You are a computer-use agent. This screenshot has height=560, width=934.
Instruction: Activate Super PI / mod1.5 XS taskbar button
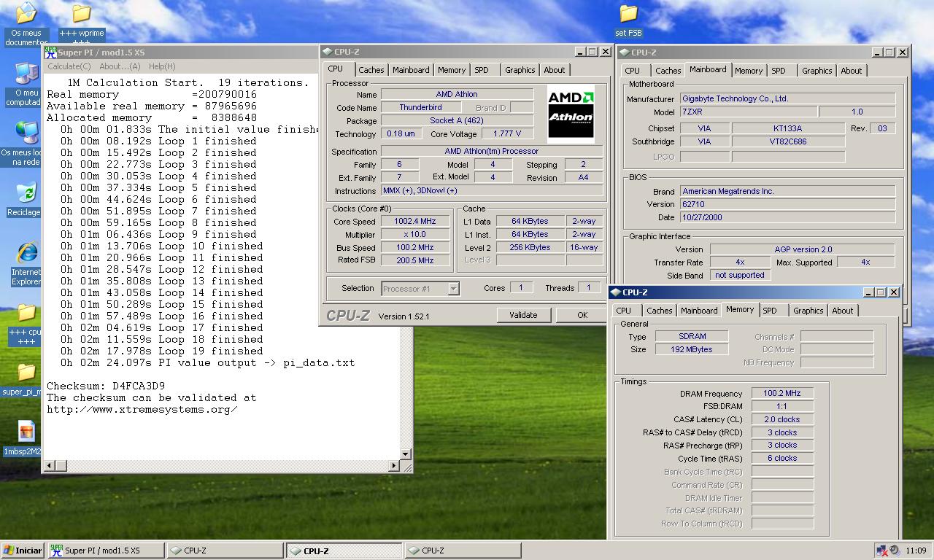[x=105, y=551]
